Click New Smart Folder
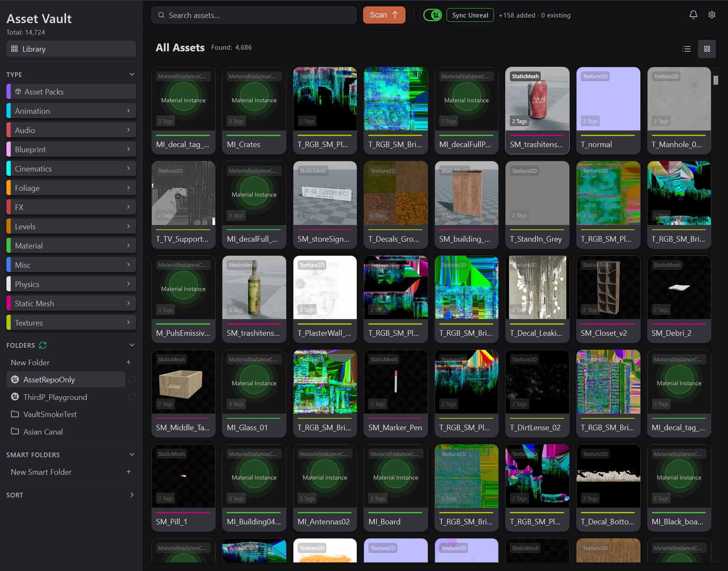Screen dimensions: 728x571 tap(41, 472)
